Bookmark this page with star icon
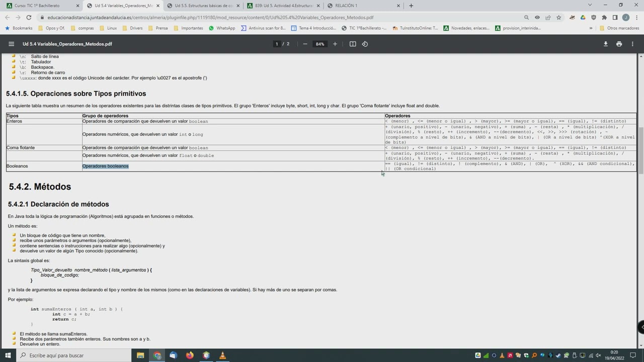This screenshot has height=362, width=644. point(558,17)
